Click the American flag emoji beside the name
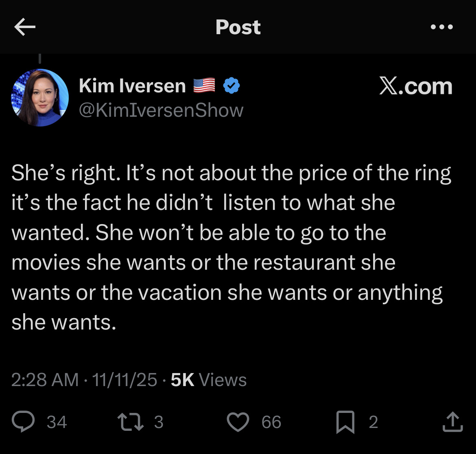 (204, 86)
